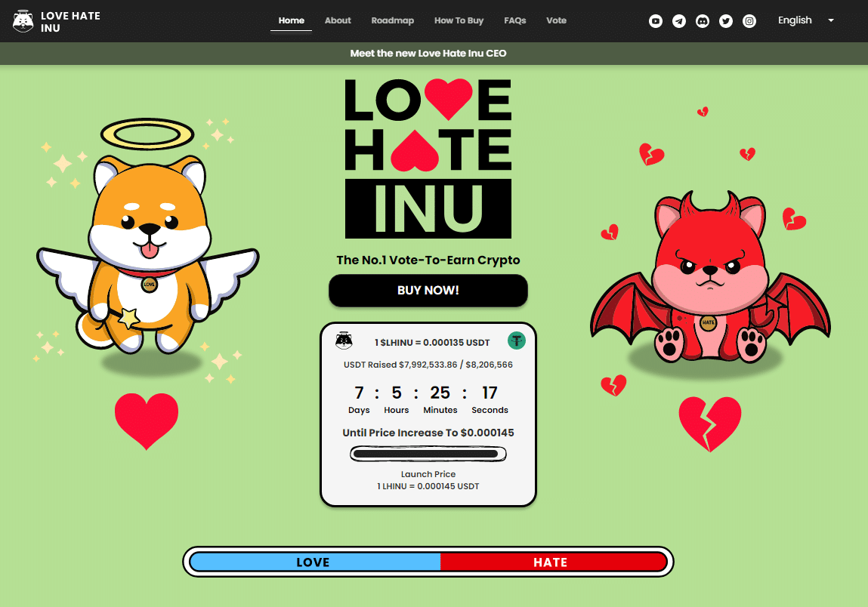Click the red HATE side of bar
The image size is (868, 607).
pos(551,562)
